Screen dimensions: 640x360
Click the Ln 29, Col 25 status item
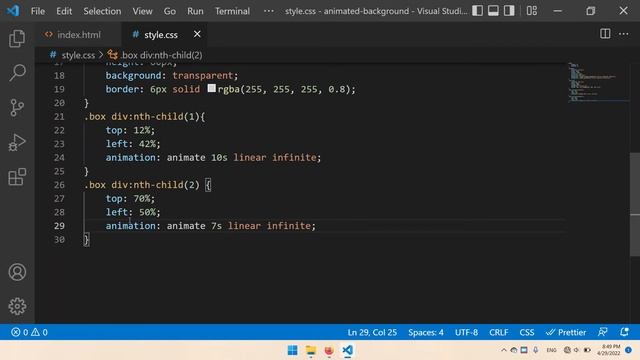click(x=372, y=332)
